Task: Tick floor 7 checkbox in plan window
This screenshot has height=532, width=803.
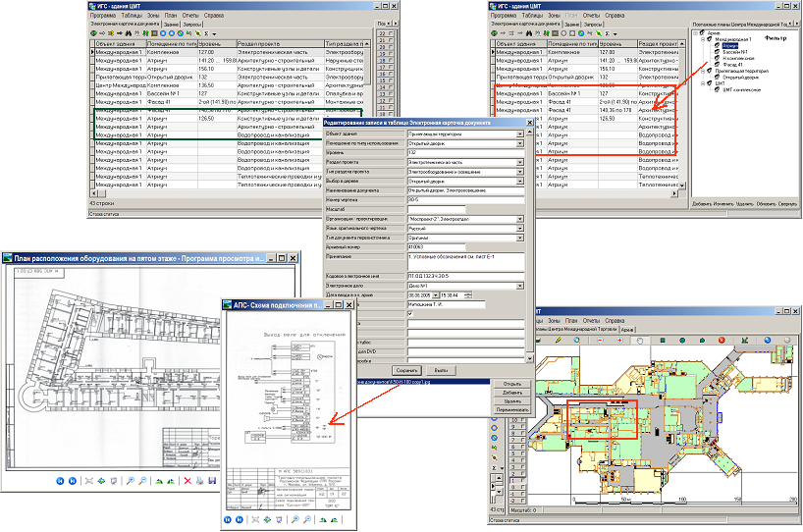Action: coord(522,440)
